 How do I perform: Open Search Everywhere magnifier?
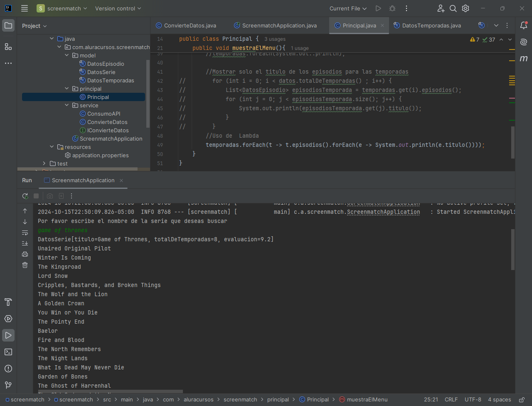pos(453,8)
